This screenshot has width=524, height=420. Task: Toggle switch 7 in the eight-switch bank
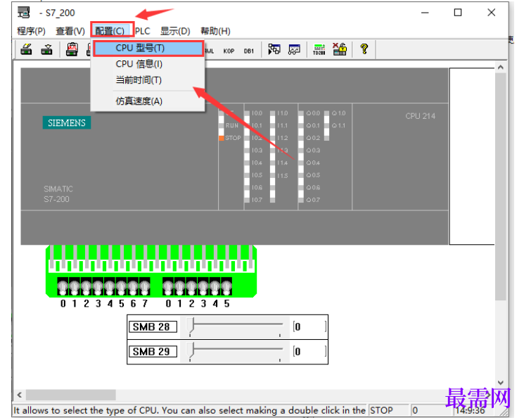pos(145,286)
